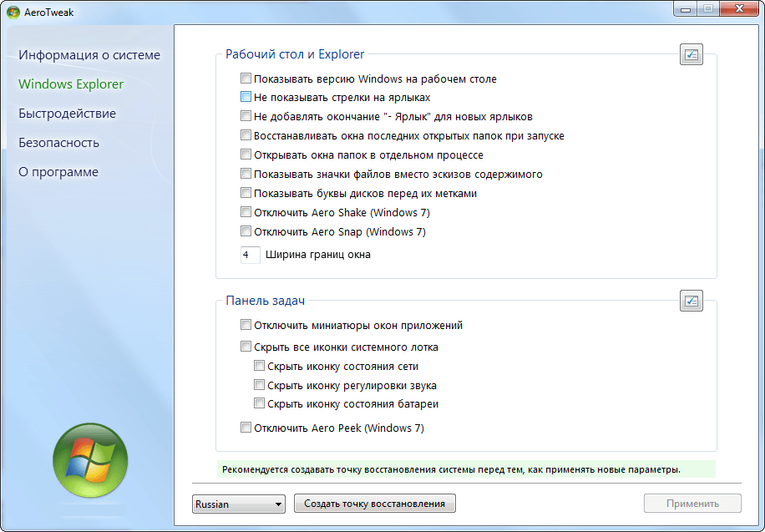
Task: Open О программе section
Action: click(58, 172)
